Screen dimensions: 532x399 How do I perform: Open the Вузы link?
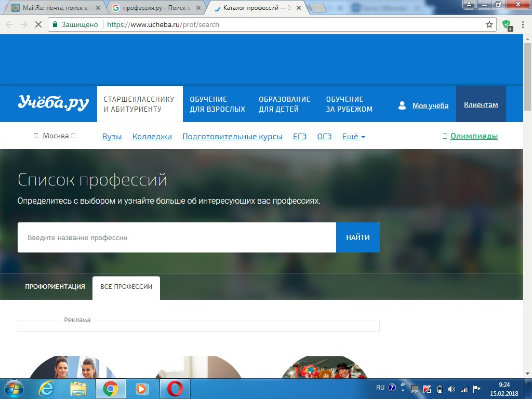click(x=112, y=137)
